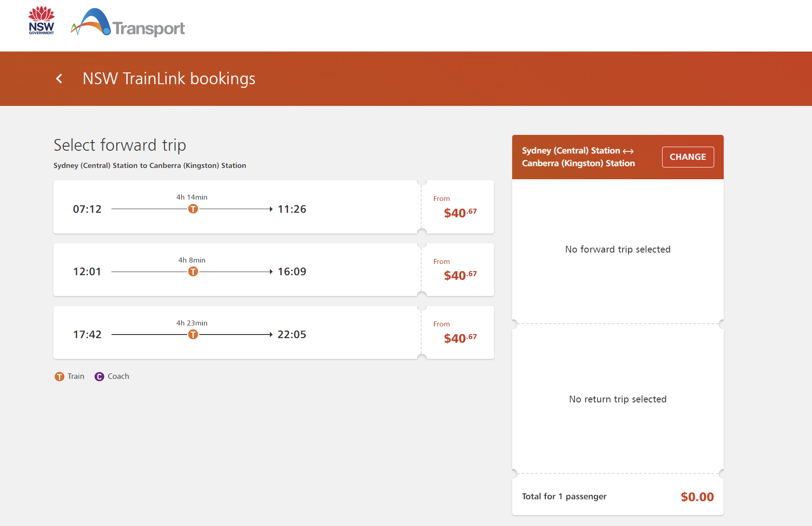Screen dimensions: 812x526
Task: Click the '4h 14min' duration label
Action: click(x=192, y=197)
